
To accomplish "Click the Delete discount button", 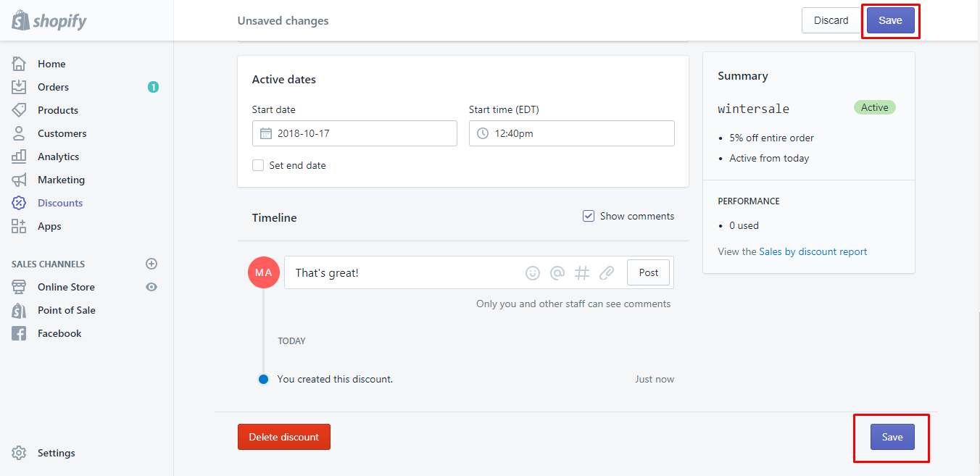I will click(x=284, y=437).
